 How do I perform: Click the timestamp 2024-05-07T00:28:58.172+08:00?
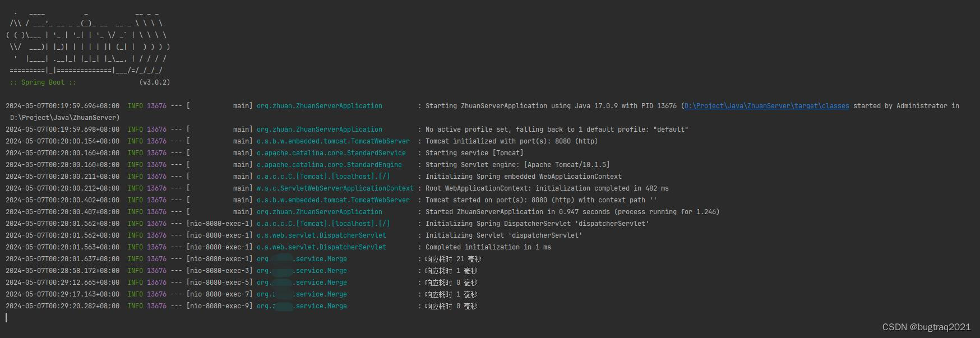tap(62, 271)
